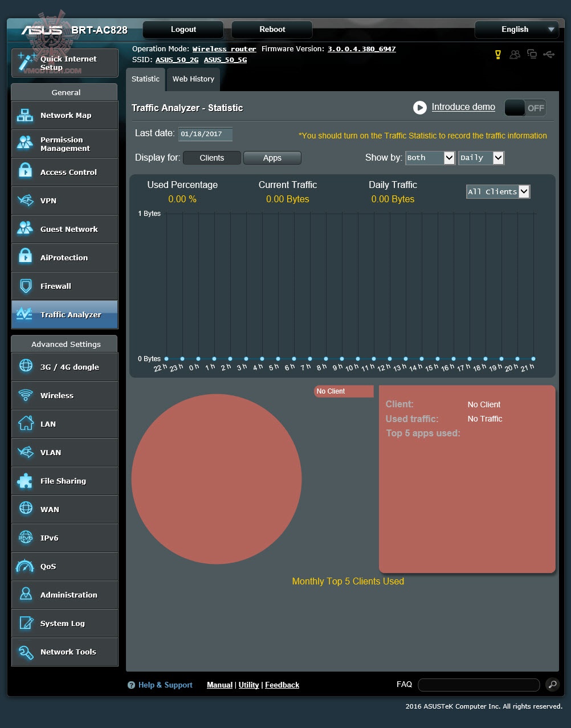Image resolution: width=571 pixels, height=728 pixels.
Task: Switch to the Statistic tab
Action: tap(145, 79)
